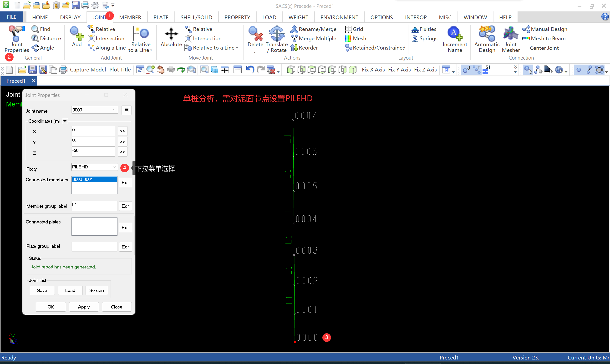Expand the Joint name combo box
Screen dimensions: 610x364
(114, 110)
